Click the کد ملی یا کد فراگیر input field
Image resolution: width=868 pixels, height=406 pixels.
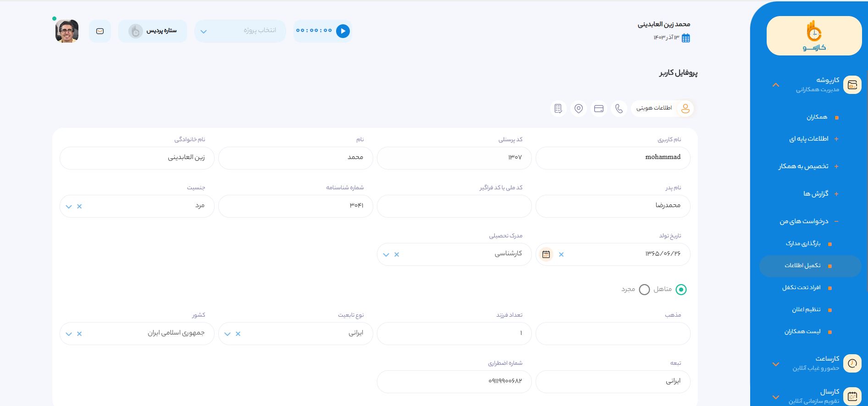click(x=454, y=206)
